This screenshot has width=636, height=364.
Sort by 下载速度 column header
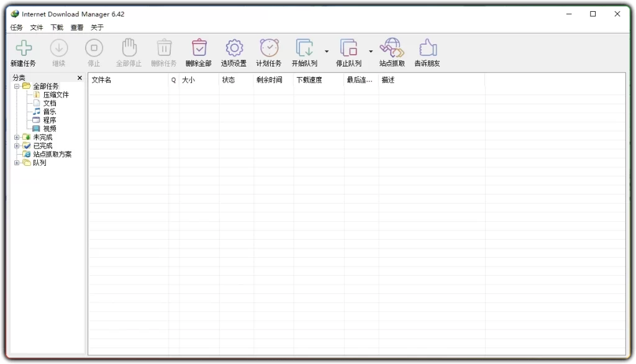click(319, 80)
